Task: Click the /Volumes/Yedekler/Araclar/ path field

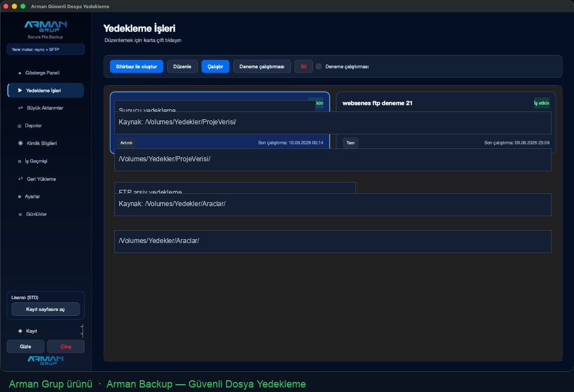Action: [333, 241]
